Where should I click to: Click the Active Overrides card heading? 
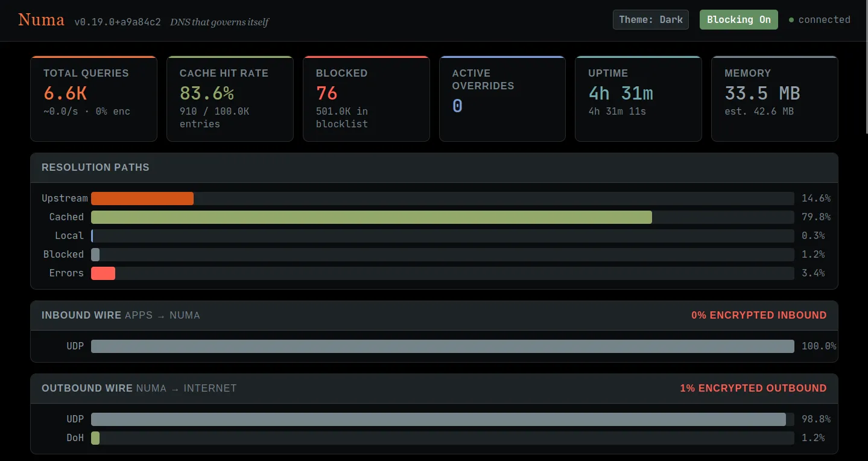[483, 80]
